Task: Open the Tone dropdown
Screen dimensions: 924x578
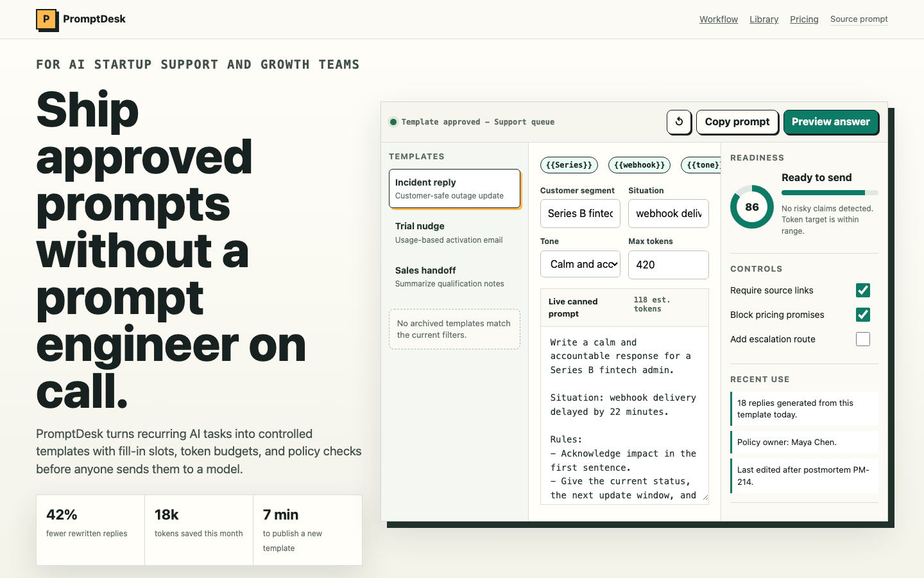Action: click(x=580, y=264)
